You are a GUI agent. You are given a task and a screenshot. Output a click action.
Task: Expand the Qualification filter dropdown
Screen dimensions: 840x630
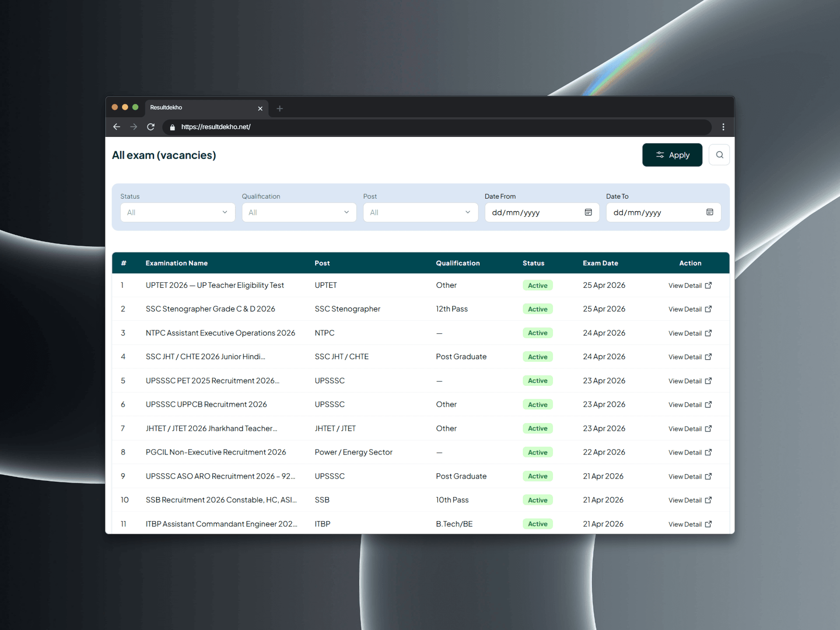pos(299,212)
